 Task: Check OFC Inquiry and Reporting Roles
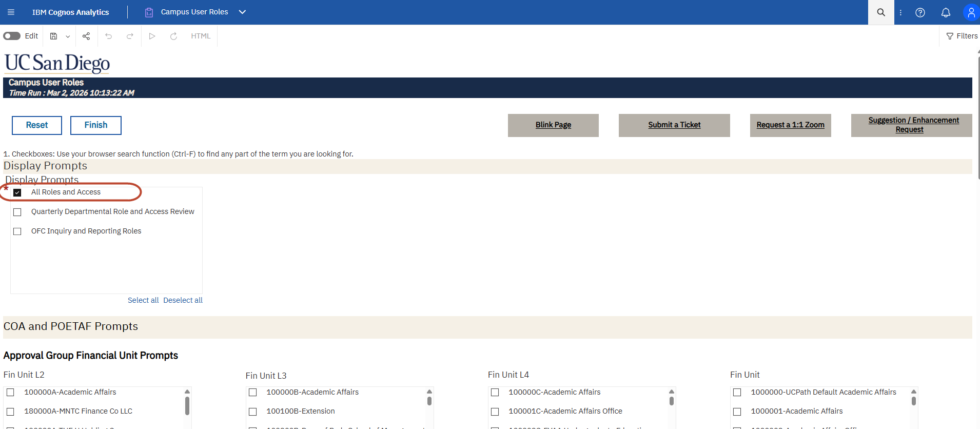coord(17,231)
